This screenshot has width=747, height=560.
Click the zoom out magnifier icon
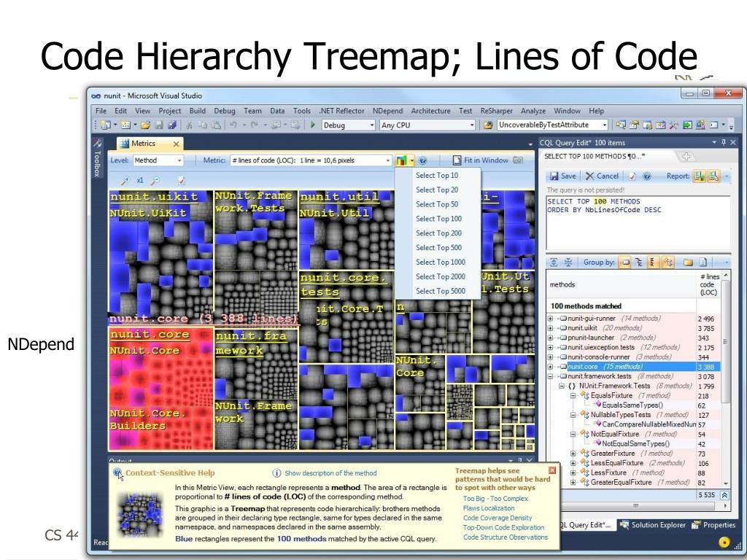click(155, 181)
